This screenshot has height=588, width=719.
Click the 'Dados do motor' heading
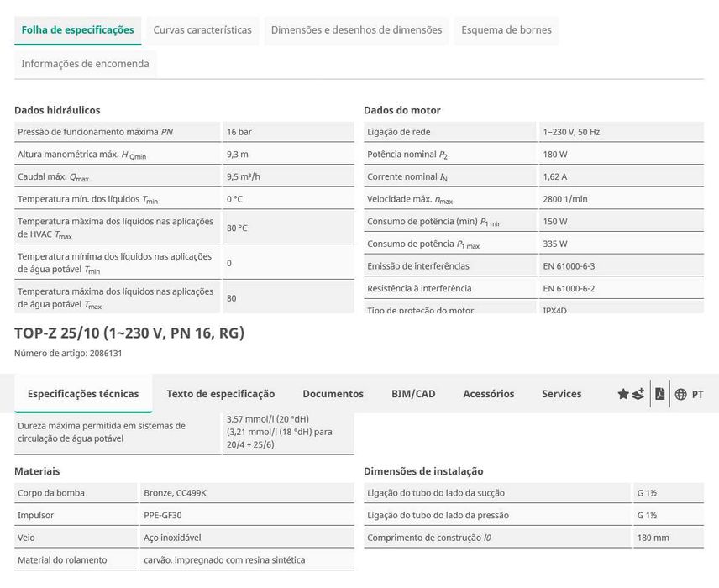point(402,110)
